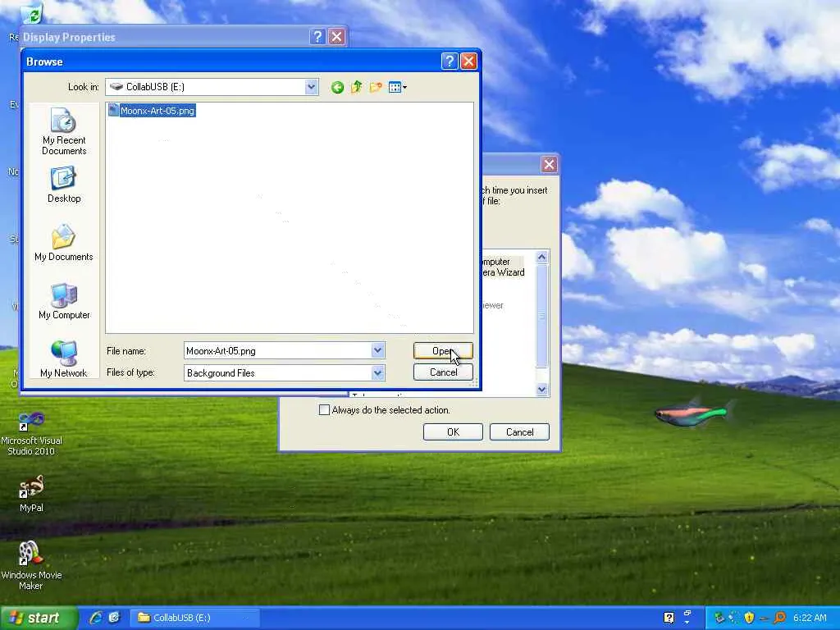Image resolution: width=840 pixels, height=630 pixels.
Task: Click Open in Browse dialog
Action: point(443,351)
